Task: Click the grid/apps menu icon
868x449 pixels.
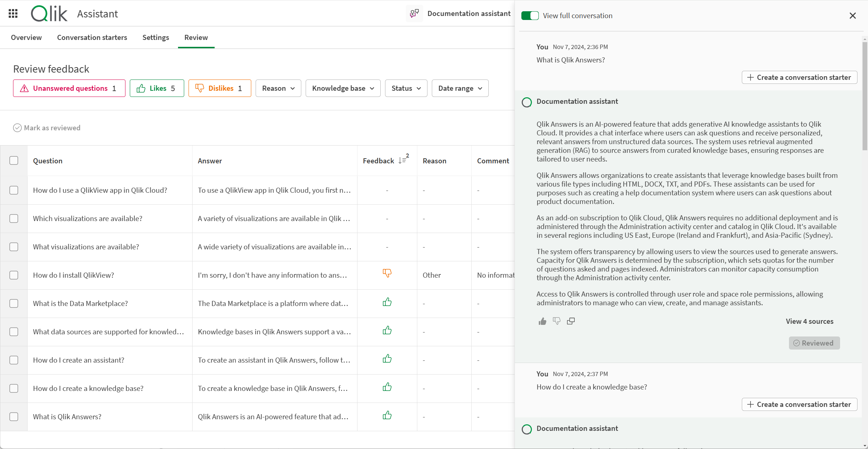Action: pyautogui.click(x=13, y=13)
